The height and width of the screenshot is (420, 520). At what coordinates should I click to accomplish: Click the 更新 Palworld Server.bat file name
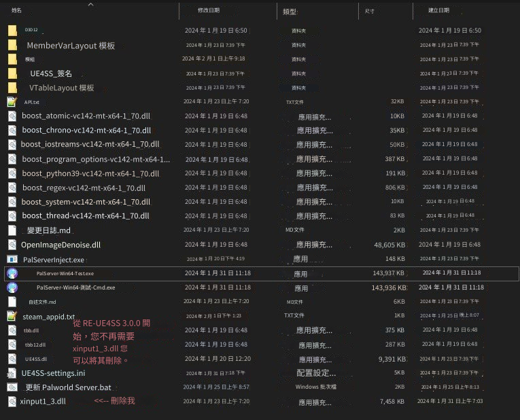coord(69,387)
